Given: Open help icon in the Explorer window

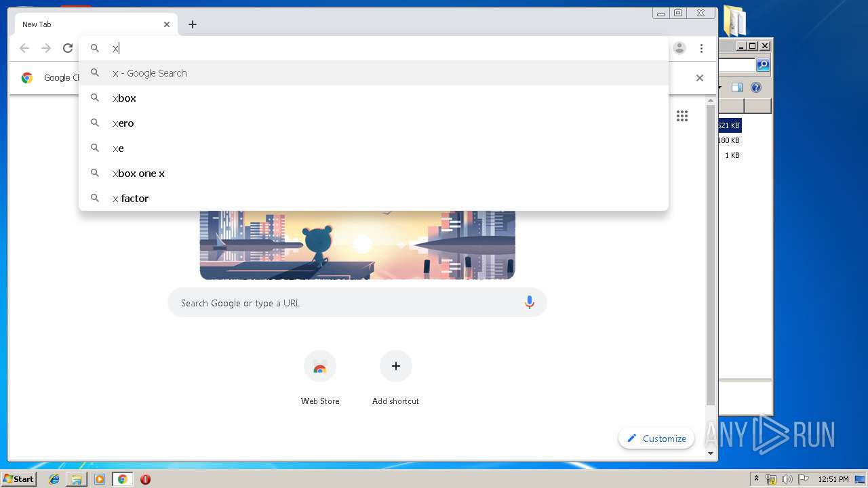Looking at the screenshot, I should click(756, 87).
